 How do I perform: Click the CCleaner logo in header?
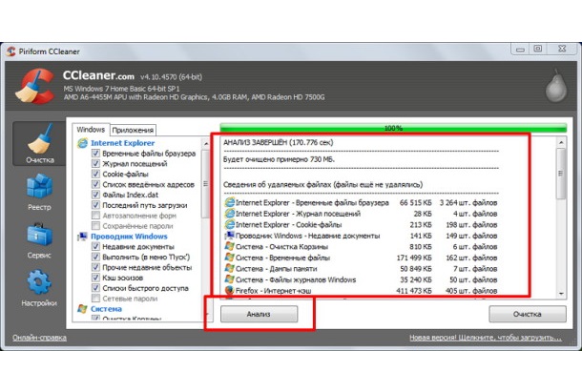[x=34, y=86]
